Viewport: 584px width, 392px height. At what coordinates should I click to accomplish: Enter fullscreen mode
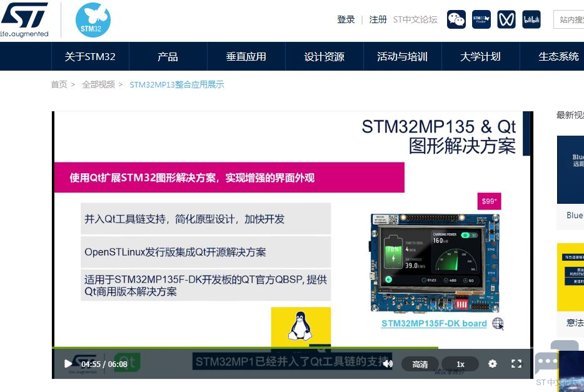tap(516, 364)
